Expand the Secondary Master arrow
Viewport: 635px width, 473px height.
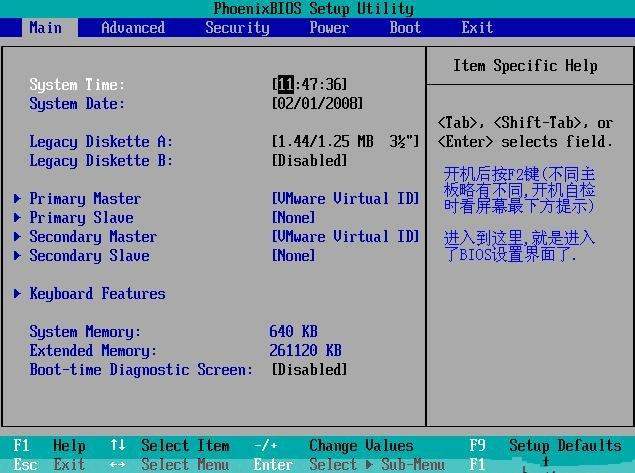(18, 237)
